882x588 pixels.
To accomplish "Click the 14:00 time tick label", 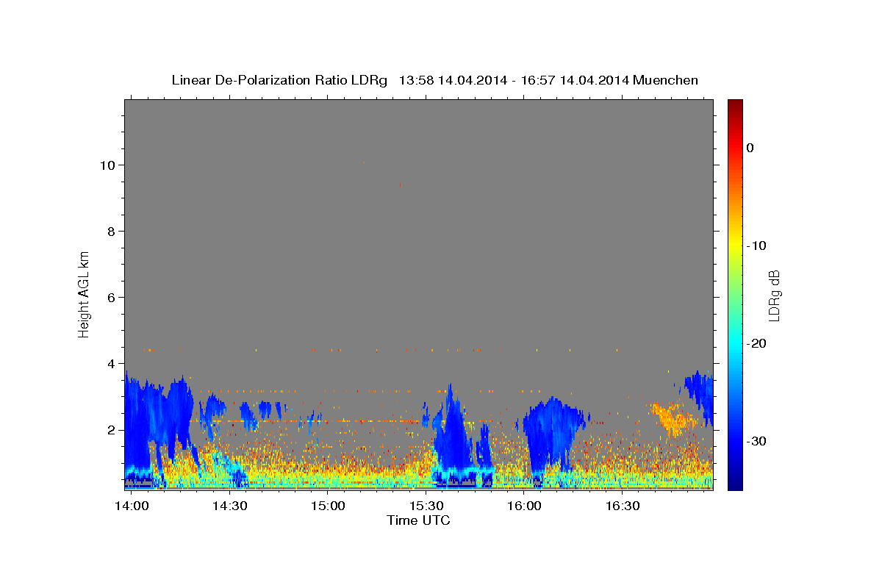I will [x=132, y=506].
